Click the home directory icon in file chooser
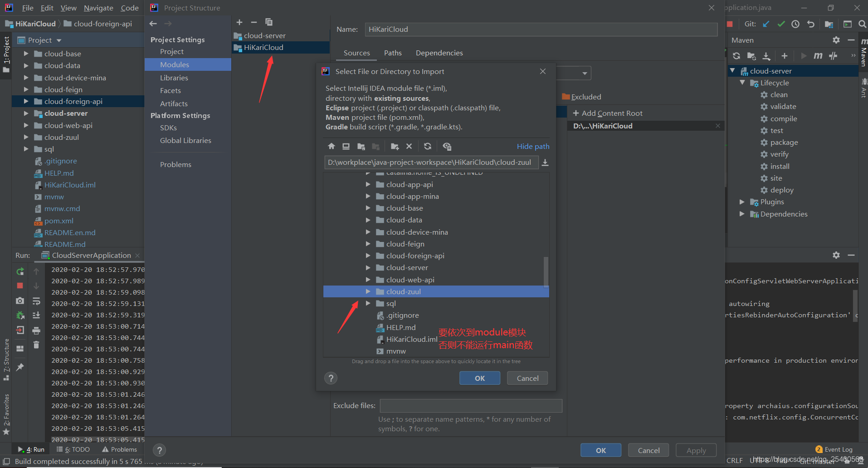 click(x=332, y=146)
